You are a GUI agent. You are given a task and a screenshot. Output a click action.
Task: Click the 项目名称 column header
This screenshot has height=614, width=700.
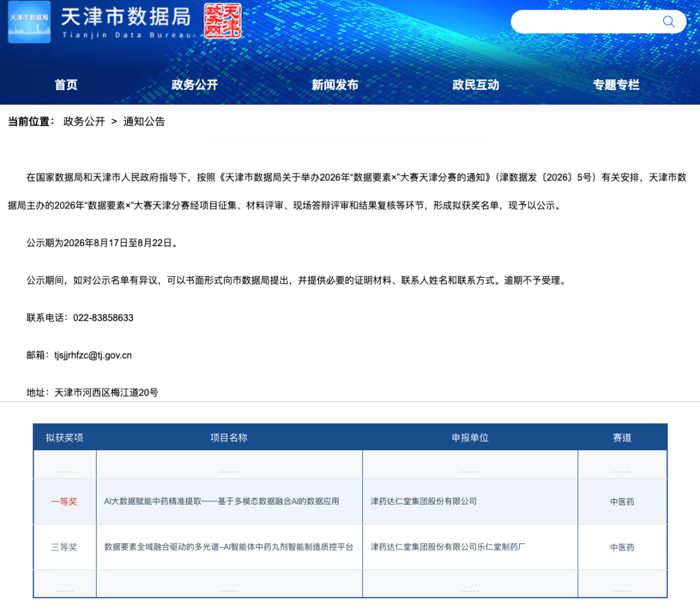click(229, 437)
